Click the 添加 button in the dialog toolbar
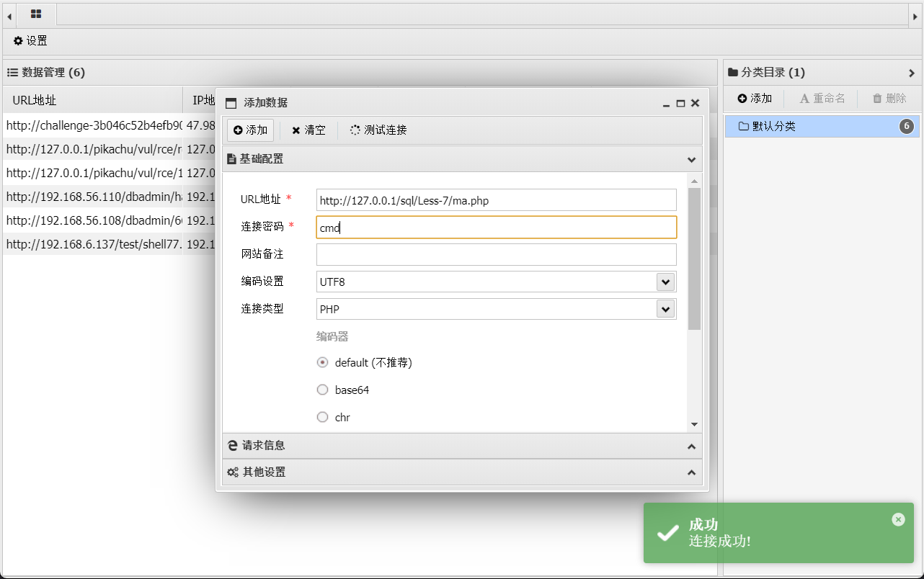924x579 pixels. 250,130
